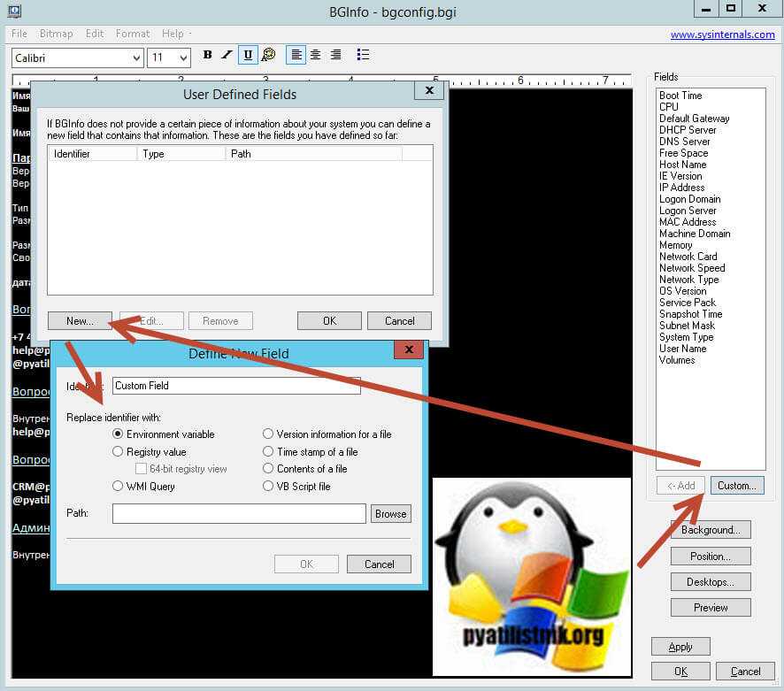Select the Environment variable radio option
The width and height of the screenshot is (784, 691).
pos(119,434)
